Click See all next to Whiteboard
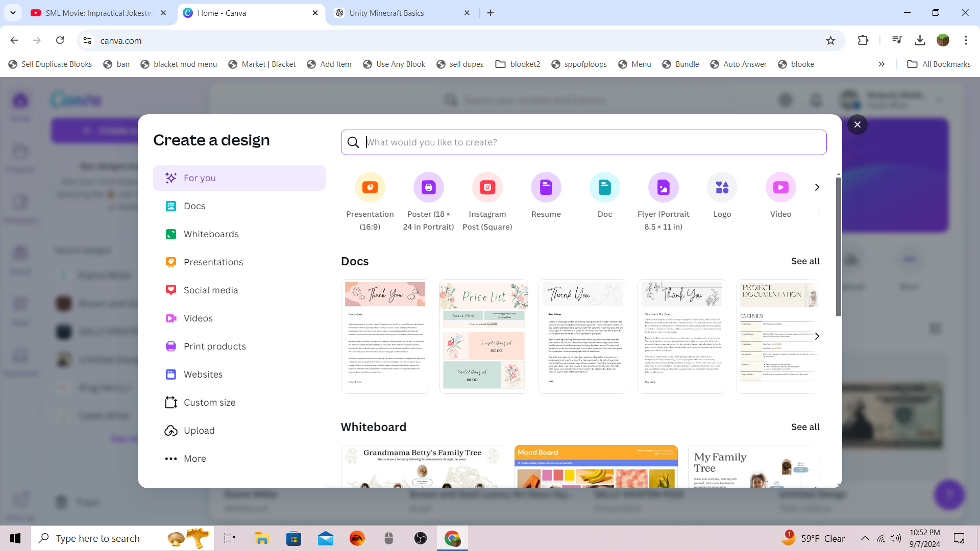The height and width of the screenshot is (551, 980). [x=805, y=427]
